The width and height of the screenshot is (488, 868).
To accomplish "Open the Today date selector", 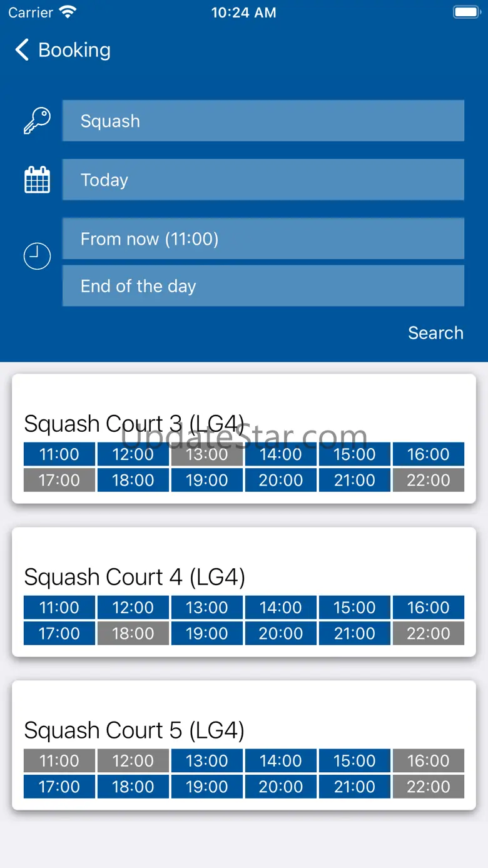I will (x=263, y=180).
